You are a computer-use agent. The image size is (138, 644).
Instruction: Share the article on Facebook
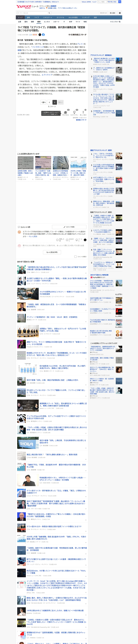tap(43, 35)
